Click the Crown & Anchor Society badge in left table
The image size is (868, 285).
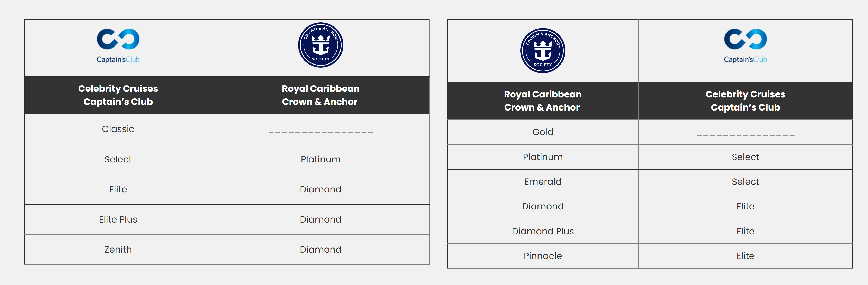click(320, 45)
